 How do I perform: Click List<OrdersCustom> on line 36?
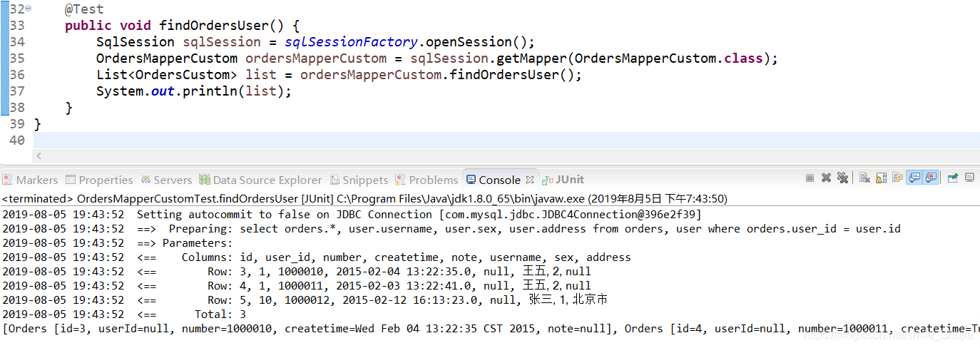point(167,75)
